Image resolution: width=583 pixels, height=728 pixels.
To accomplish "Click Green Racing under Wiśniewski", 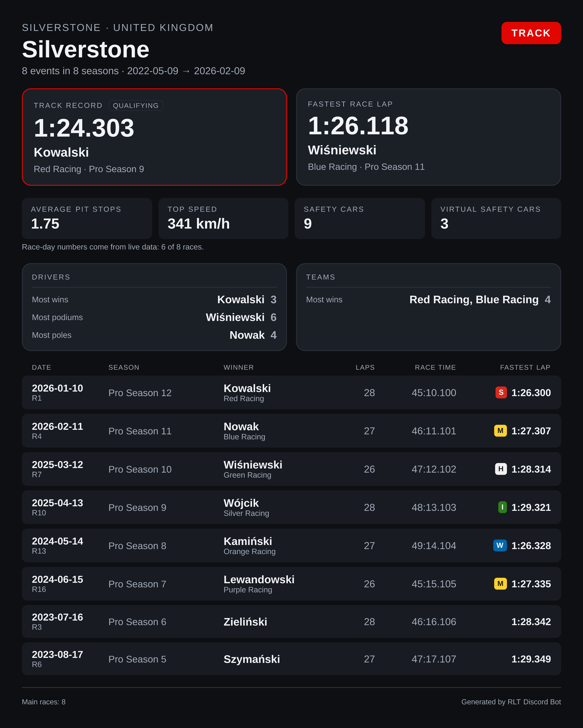I will click(247, 475).
